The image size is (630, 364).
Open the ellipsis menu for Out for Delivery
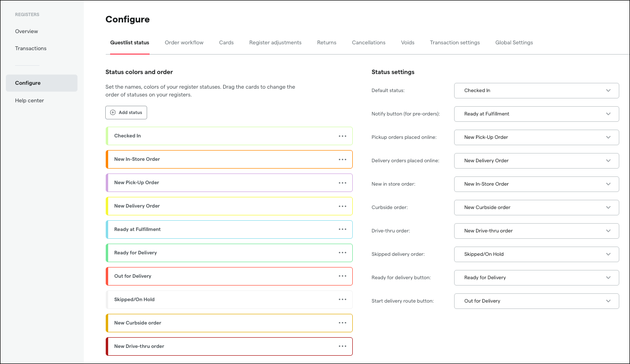tap(343, 276)
